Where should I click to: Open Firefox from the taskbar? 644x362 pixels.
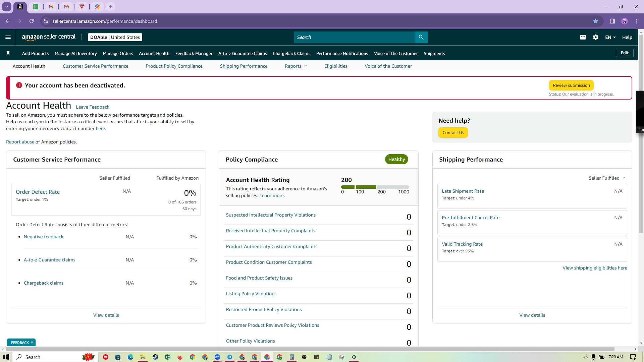pyautogui.click(x=180, y=357)
